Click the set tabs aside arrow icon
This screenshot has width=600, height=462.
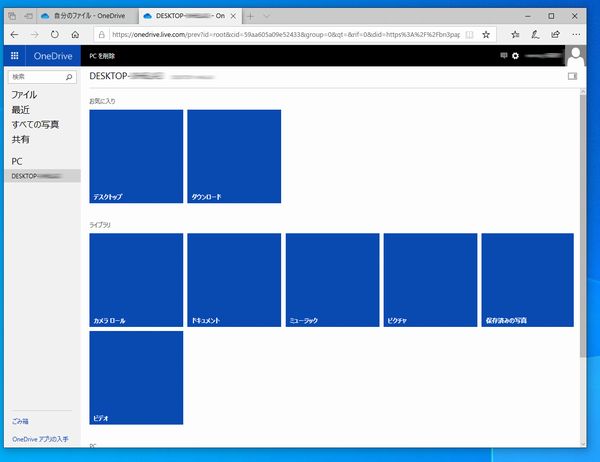[28, 16]
